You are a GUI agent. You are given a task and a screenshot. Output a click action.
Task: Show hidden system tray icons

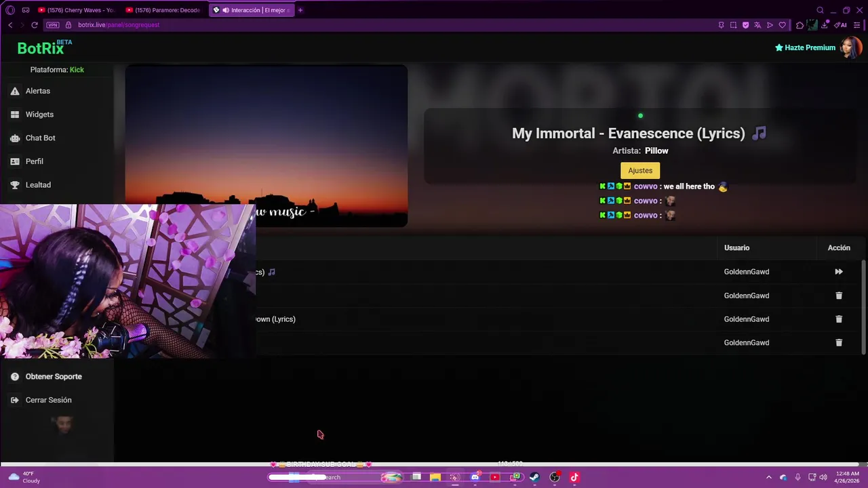click(x=768, y=477)
